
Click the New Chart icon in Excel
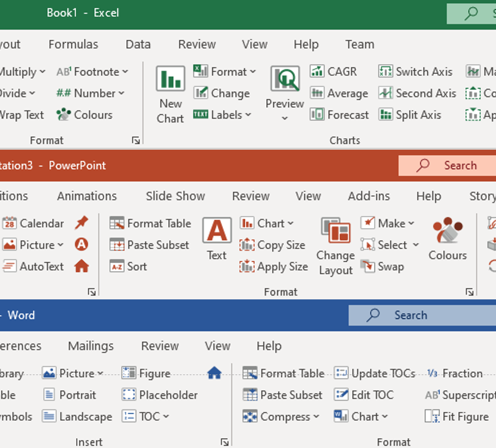coord(170,79)
